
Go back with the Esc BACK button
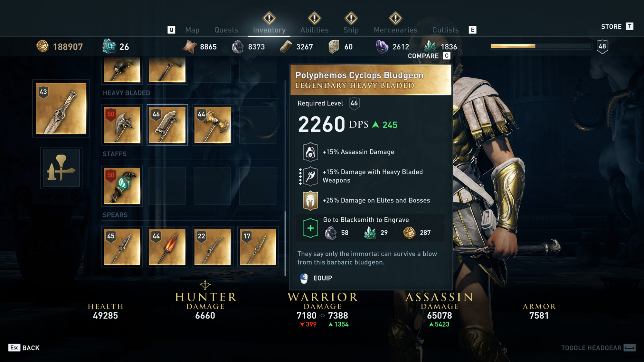click(24, 348)
